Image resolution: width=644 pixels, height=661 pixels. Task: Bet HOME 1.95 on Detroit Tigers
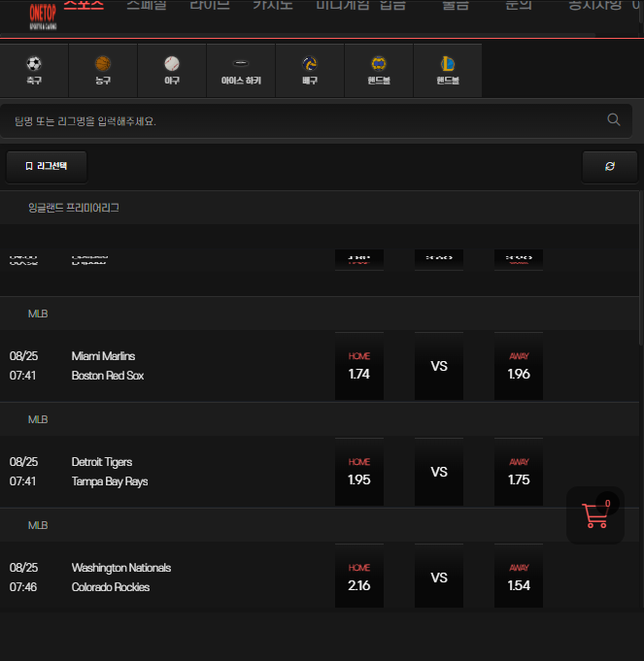coord(359,472)
